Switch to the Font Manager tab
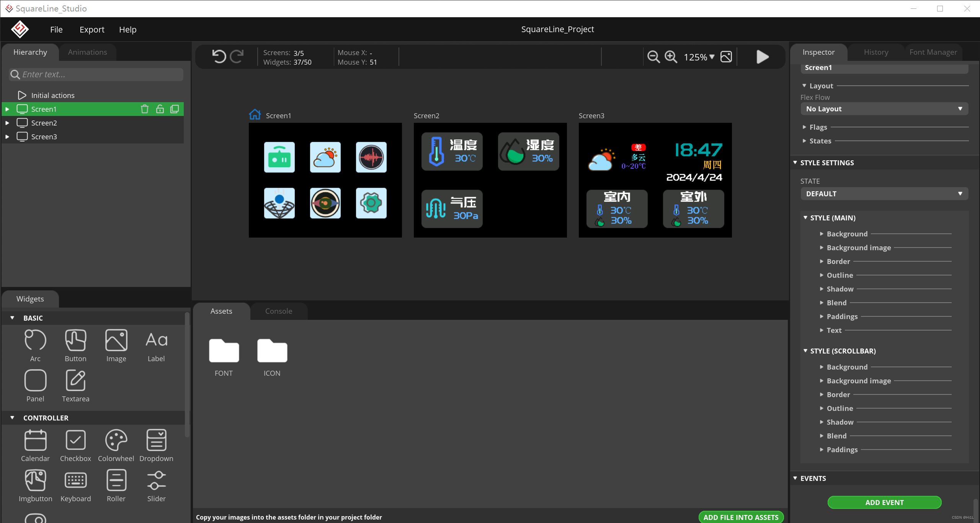 coord(933,52)
